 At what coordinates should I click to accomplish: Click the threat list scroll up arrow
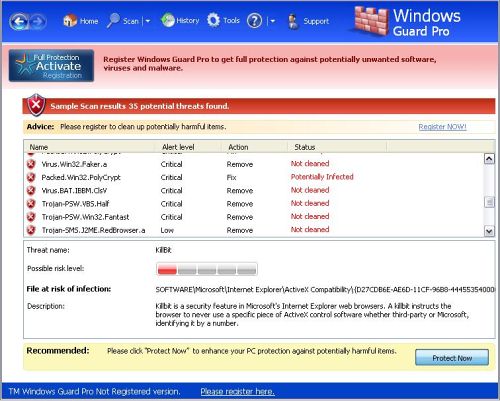[x=489, y=159]
